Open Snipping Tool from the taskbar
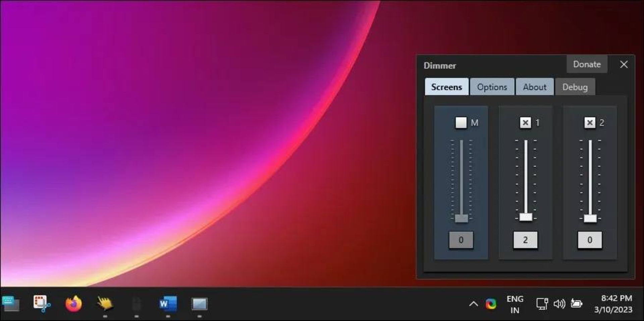This screenshot has width=644, height=321. (42, 304)
